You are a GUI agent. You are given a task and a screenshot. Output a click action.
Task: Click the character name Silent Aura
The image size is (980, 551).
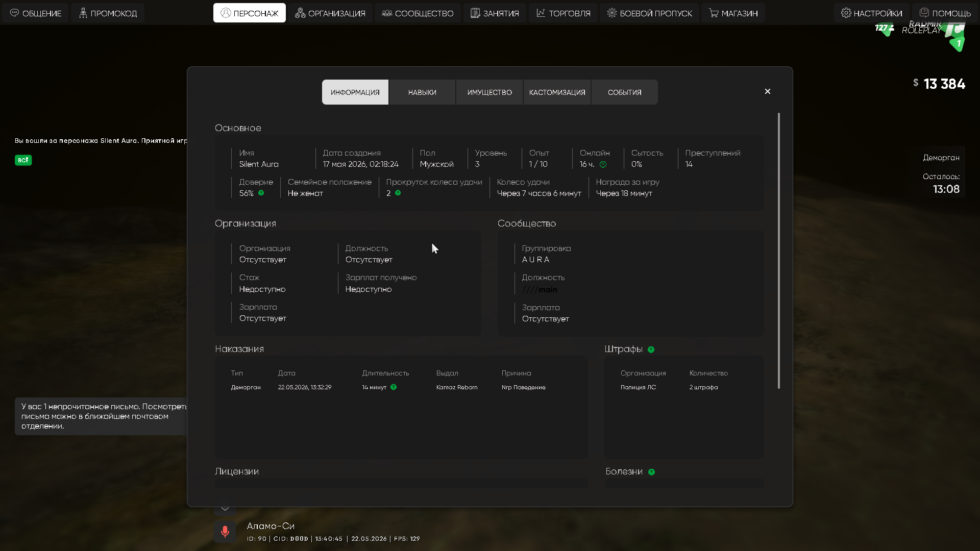(259, 164)
